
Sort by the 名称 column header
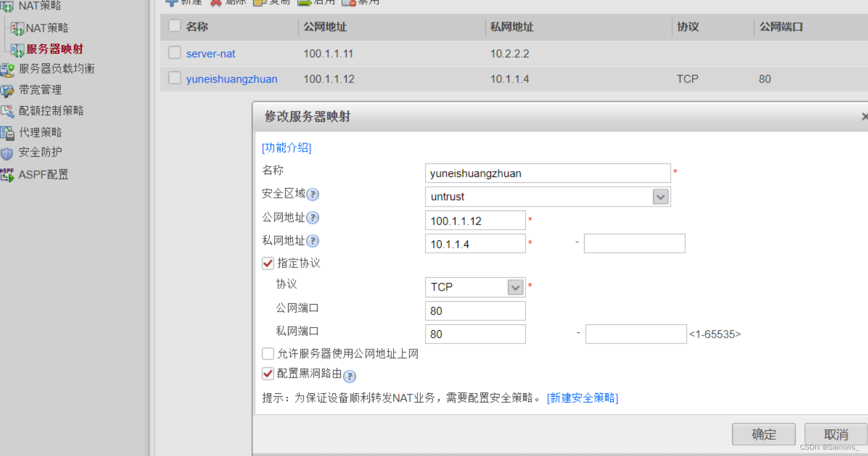tap(197, 27)
